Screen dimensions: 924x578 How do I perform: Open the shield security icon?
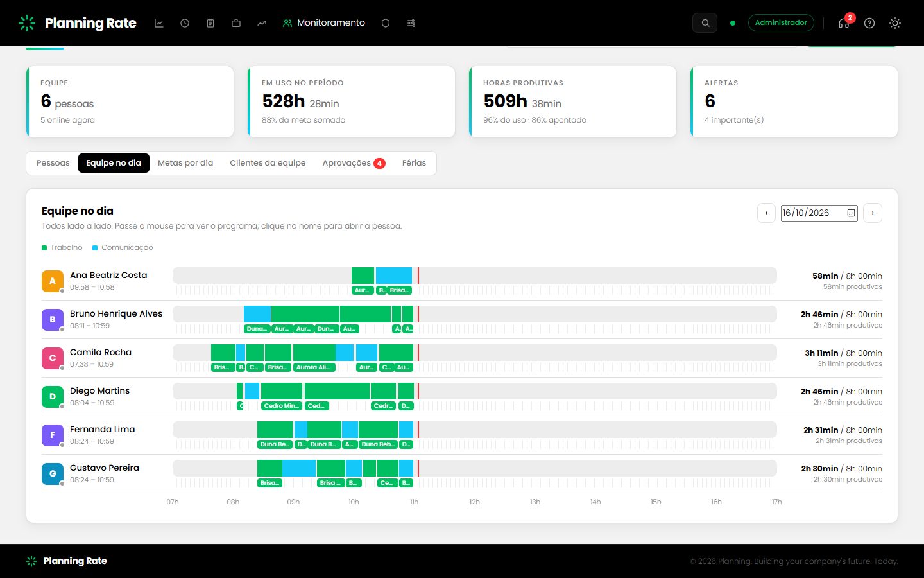click(x=386, y=23)
